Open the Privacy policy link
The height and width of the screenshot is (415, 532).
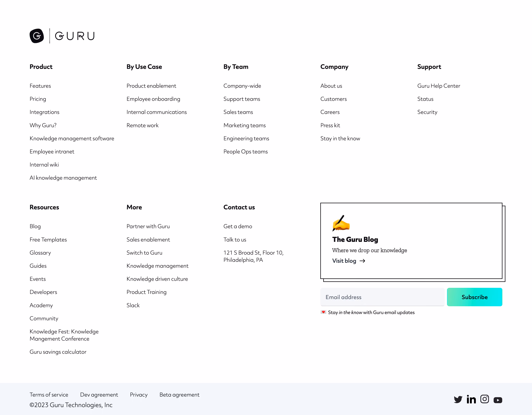139,395
